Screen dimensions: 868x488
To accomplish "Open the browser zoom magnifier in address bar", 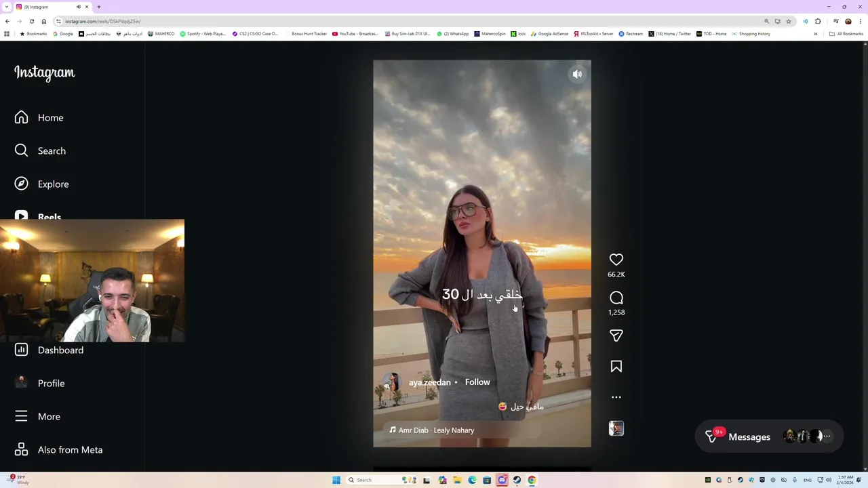I will 767,21.
